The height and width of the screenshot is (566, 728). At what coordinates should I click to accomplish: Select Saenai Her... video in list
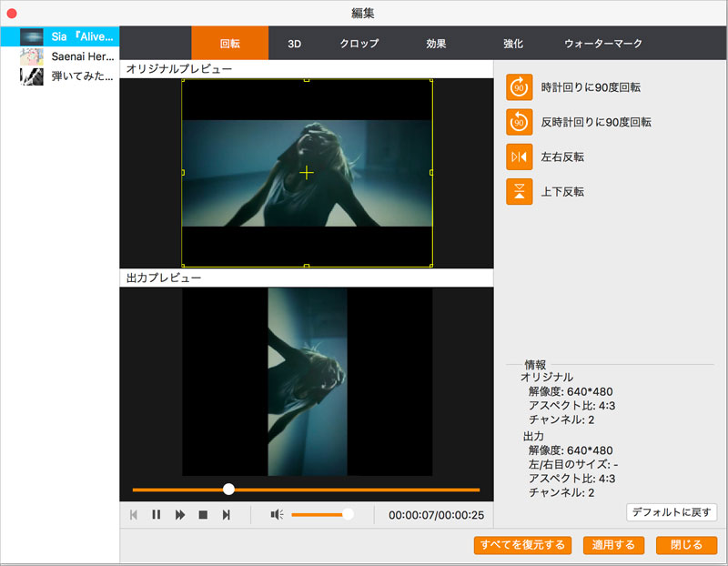tap(60, 56)
